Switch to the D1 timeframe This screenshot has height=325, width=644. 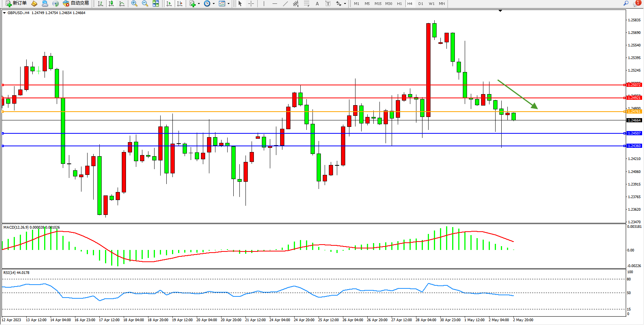pos(421,3)
